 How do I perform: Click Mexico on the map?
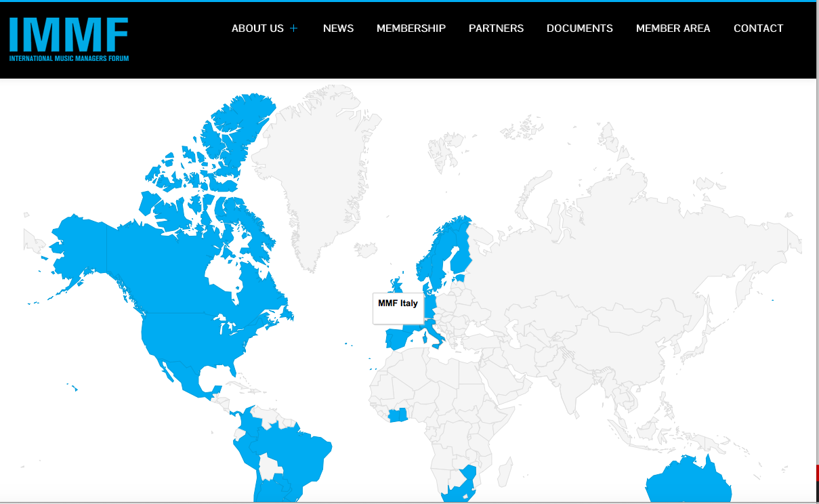[x=180, y=376]
